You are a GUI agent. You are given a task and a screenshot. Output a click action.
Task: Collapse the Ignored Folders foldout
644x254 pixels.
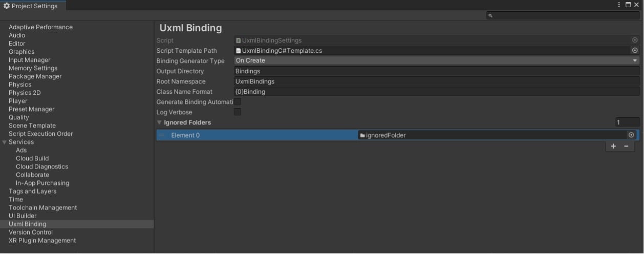point(160,122)
